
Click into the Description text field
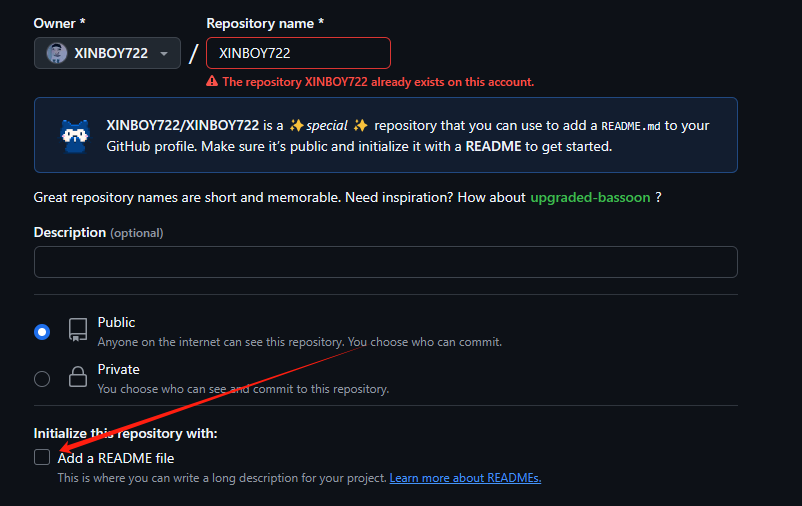click(386, 262)
